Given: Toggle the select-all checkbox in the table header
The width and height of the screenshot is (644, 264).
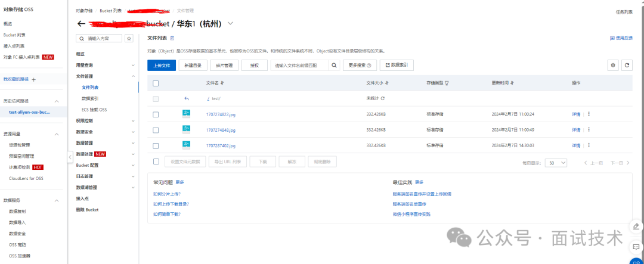Looking at the screenshot, I should point(156,83).
